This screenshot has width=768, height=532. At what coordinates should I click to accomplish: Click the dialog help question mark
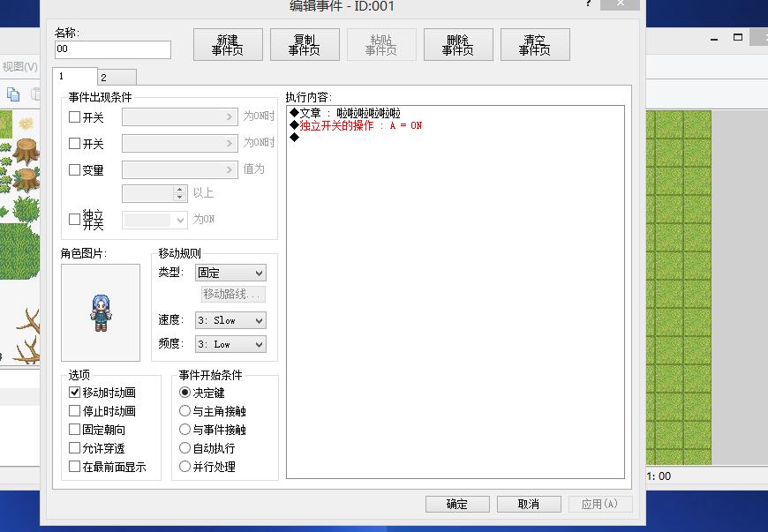pos(588,4)
